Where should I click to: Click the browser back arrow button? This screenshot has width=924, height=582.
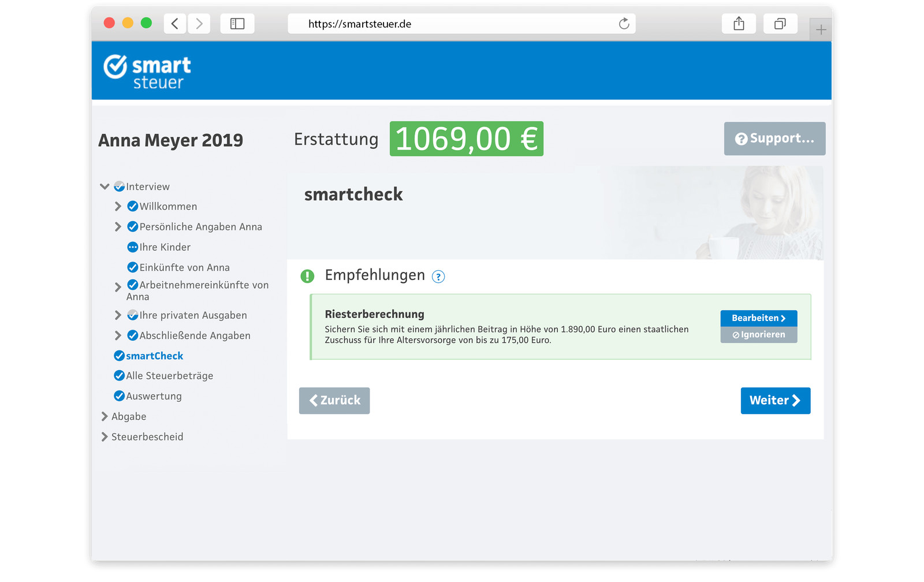point(175,24)
